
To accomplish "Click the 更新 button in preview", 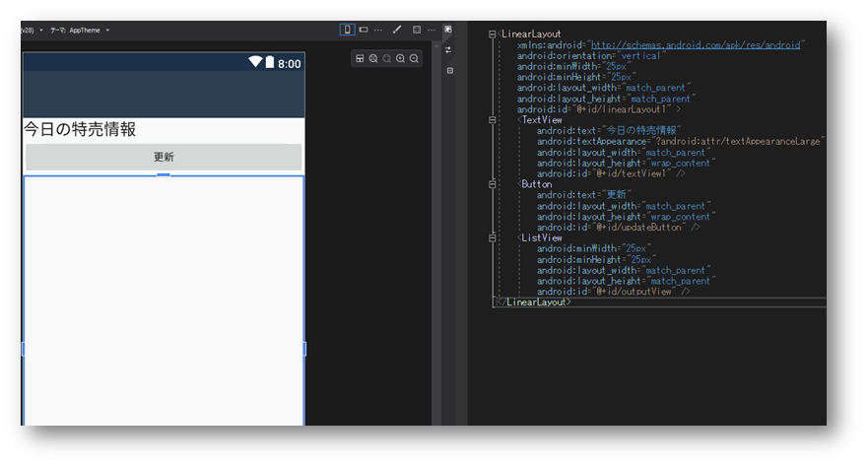I will coord(164,157).
